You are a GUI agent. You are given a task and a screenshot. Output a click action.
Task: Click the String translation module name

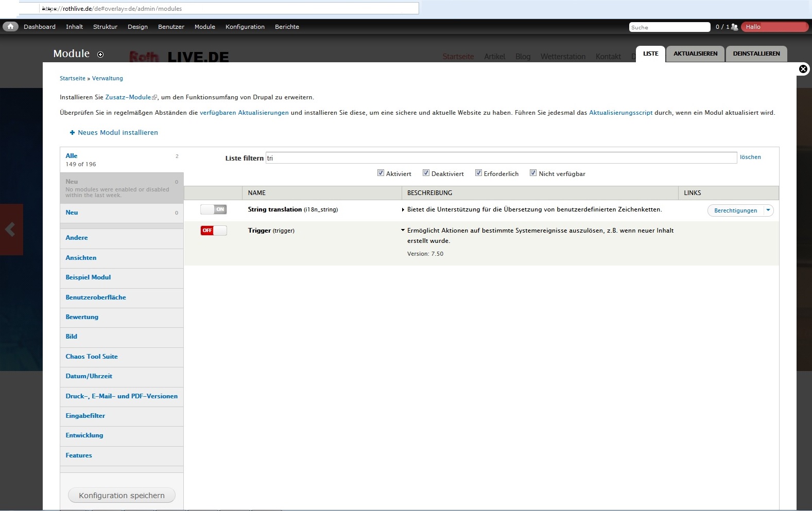275,209
